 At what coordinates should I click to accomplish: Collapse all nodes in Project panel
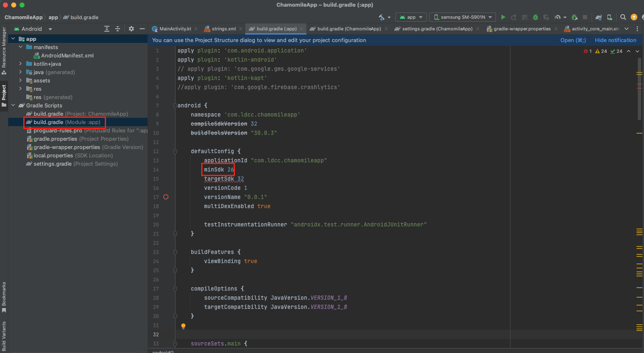pos(118,29)
